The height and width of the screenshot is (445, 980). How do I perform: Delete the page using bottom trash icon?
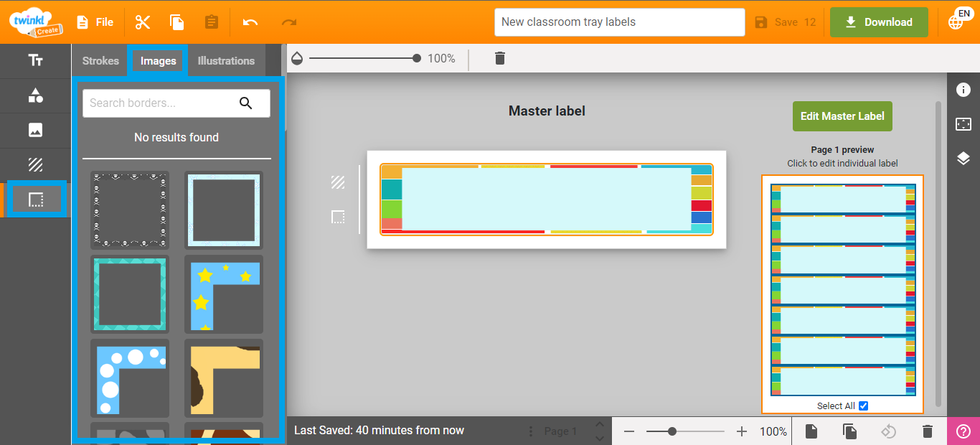coord(928,431)
